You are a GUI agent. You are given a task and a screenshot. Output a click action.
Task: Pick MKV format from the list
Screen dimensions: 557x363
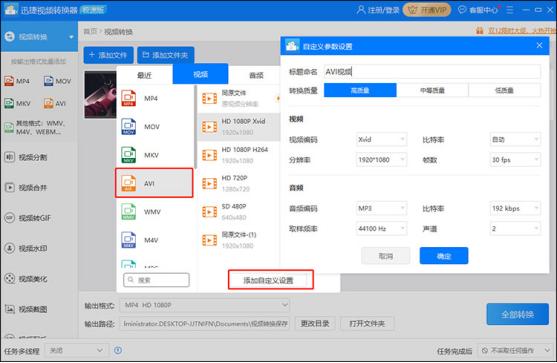(155, 155)
